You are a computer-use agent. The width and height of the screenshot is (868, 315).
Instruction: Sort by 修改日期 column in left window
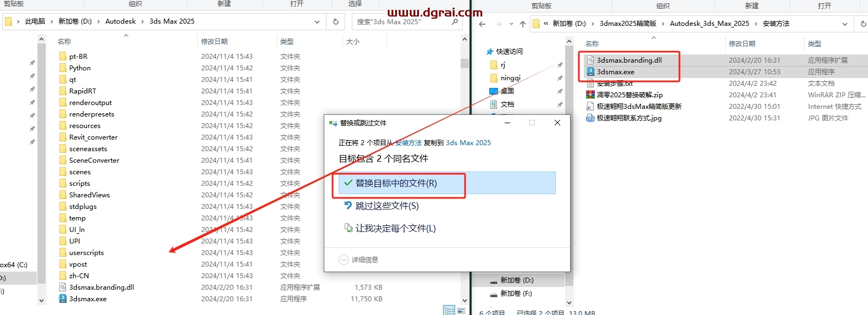[214, 41]
